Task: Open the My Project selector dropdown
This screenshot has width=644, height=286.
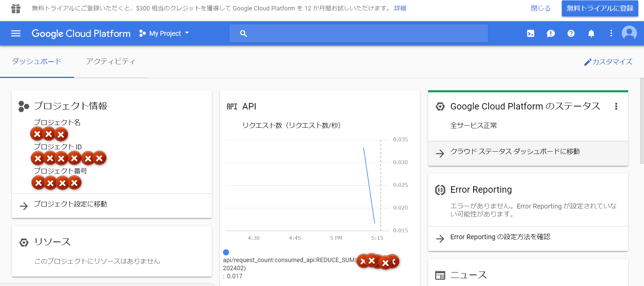Action: point(164,33)
